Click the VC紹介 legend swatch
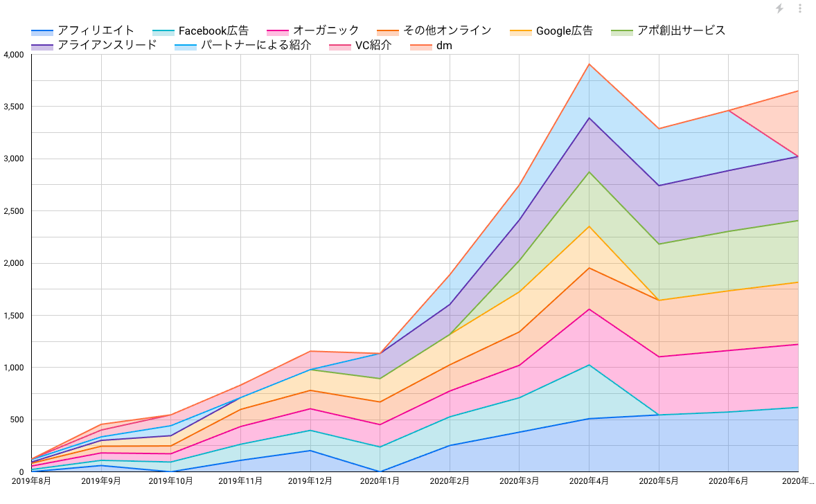Screen dimensions: 816x504 pyautogui.click(x=340, y=46)
